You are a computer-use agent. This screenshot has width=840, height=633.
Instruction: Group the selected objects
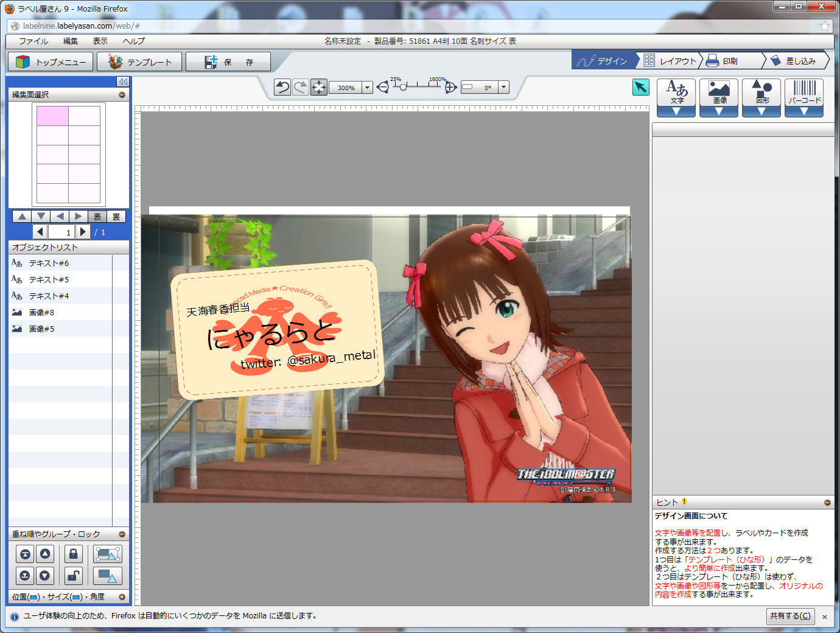(x=108, y=554)
